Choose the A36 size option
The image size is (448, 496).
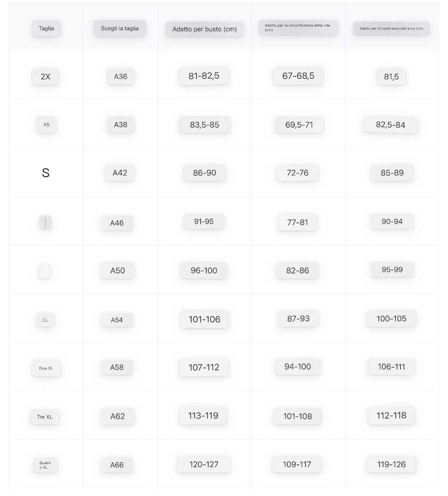[x=120, y=77]
